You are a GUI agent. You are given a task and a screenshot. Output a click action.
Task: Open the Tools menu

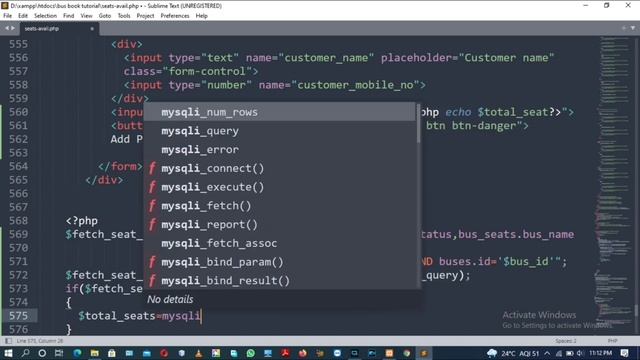[x=124, y=16]
